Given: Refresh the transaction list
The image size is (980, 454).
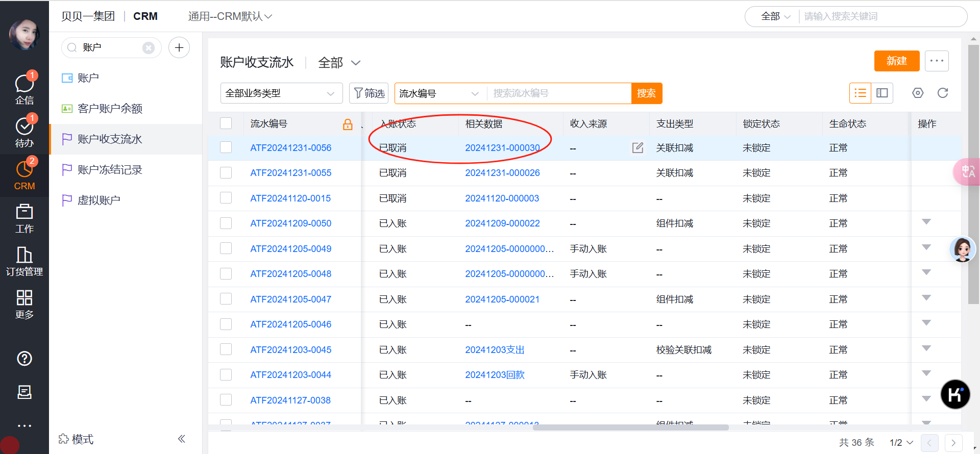Looking at the screenshot, I should click(943, 93).
